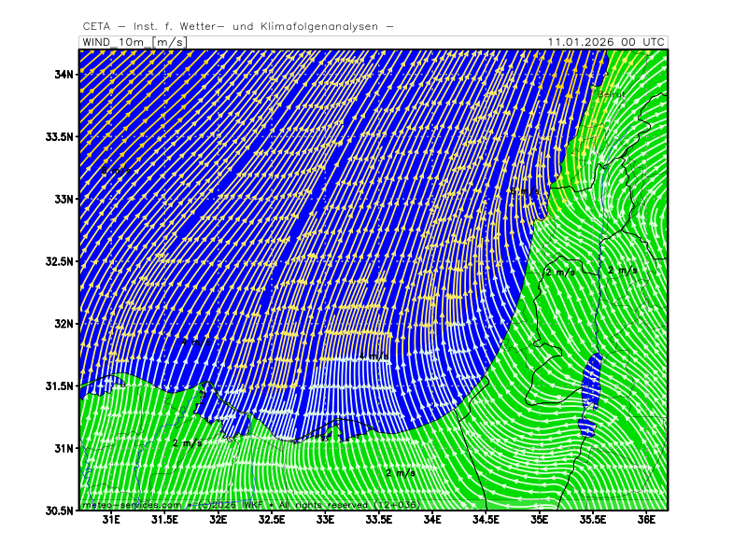The image size is (747, 560).
Task: Click the 4 m/s wind speed label
Action: click(373, 357)
